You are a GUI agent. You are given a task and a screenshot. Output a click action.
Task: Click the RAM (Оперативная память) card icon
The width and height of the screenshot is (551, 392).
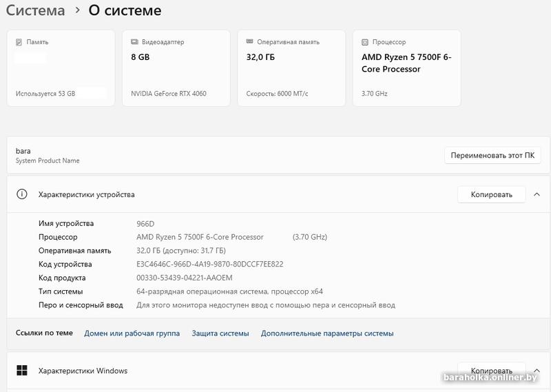pyautogui.click(x=250, y=42)
